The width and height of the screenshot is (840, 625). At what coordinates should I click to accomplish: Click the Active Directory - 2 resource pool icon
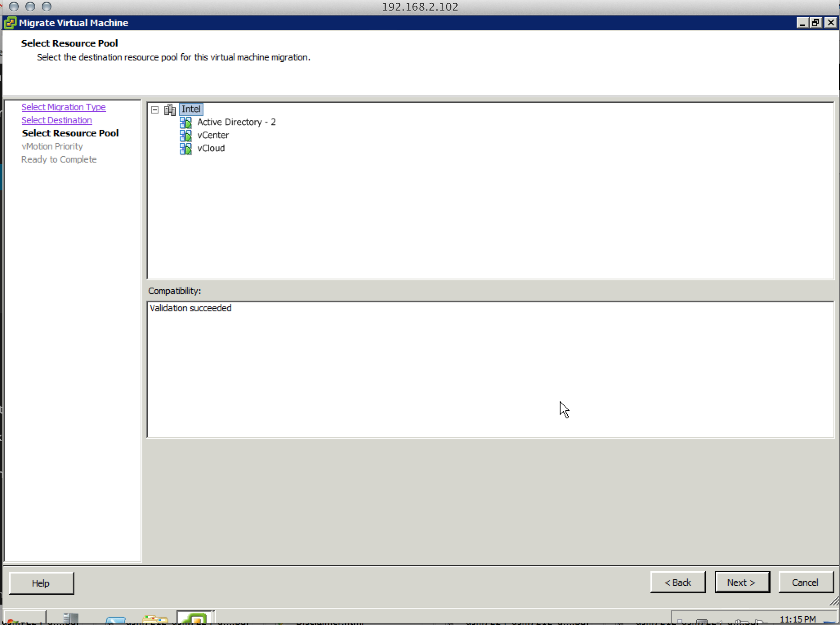click(x=185, y=123)
